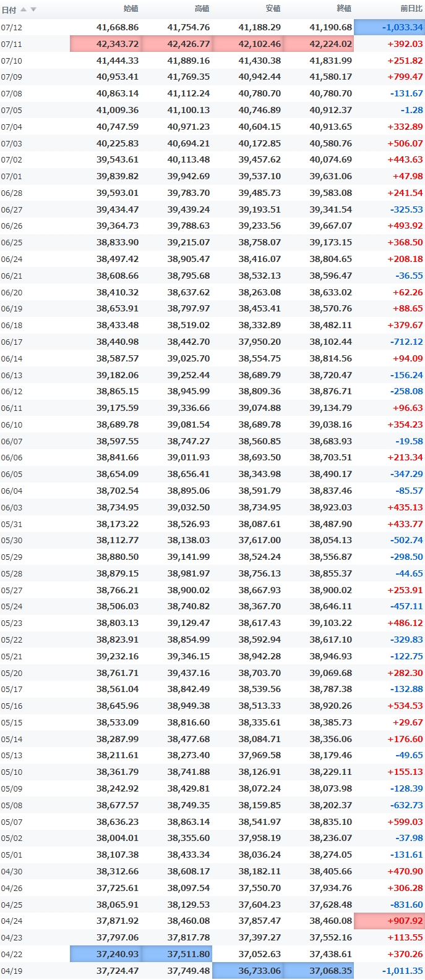This screenshot has height=980, width=425.
Task: Click low price 38,263.08
Action: pos(260,292)
